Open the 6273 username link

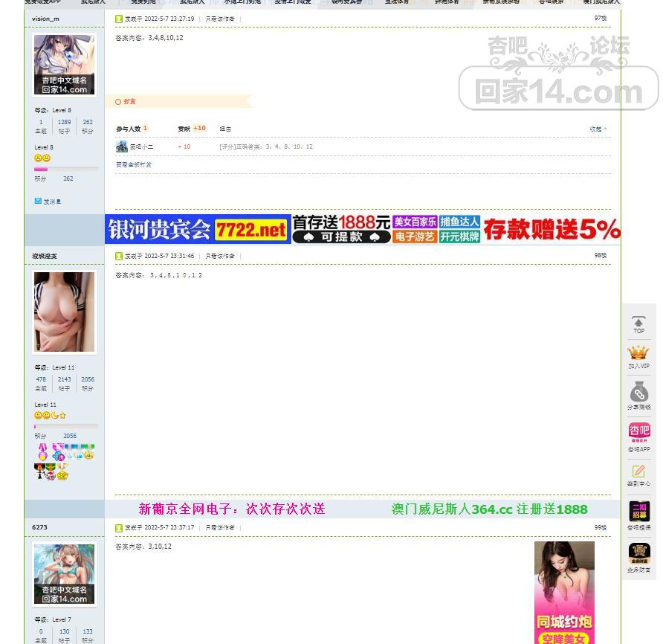[x=39, y=527]
